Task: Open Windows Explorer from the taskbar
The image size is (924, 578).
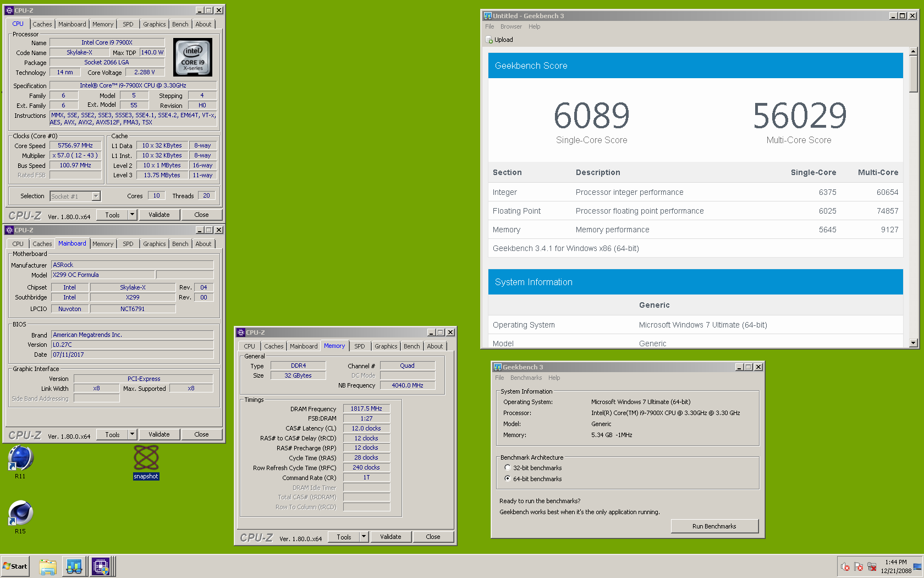Action: click(x=48, y=566)
